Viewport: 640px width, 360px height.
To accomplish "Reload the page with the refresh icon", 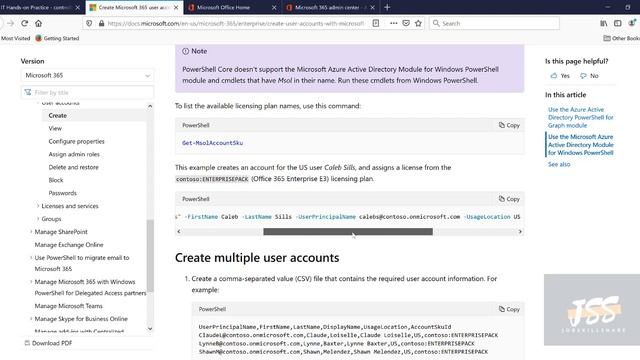I will click(24, 23).
